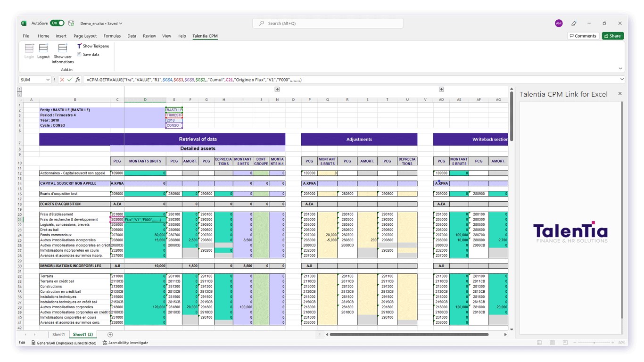Screen dimensions: 644x362
Task: Toggle the AutoSave switch
Action: 57,23
